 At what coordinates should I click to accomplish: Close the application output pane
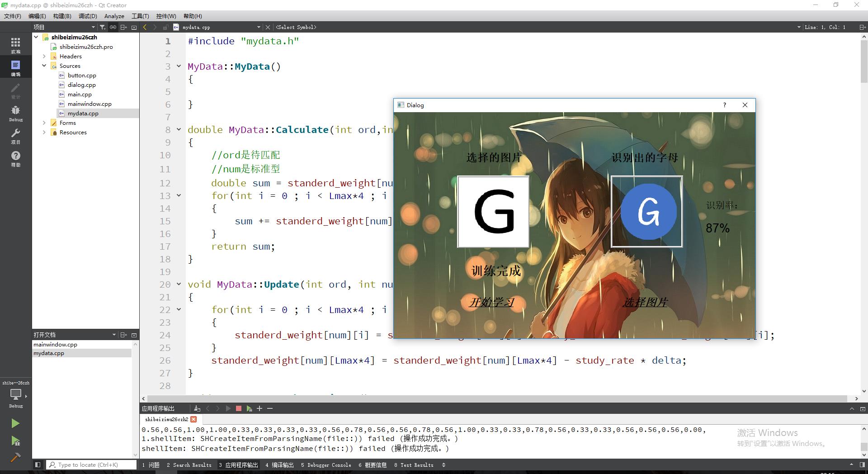point(862,408)
